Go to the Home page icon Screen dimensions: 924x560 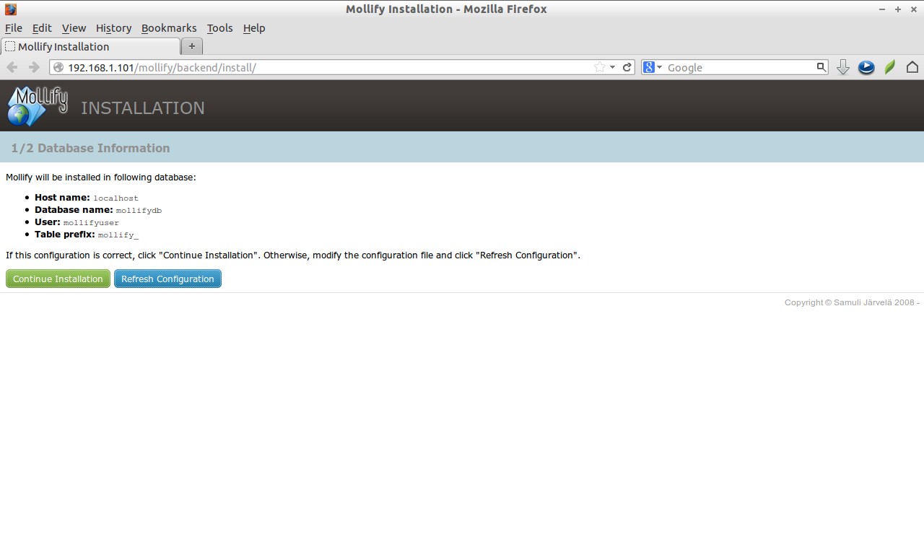click(912, 67)
